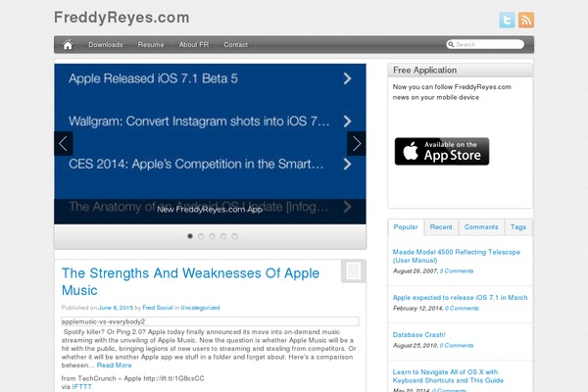Screen dimensions: 588x392
Task: Go to the home icon in navbar
Action: (x=68, y=45)
